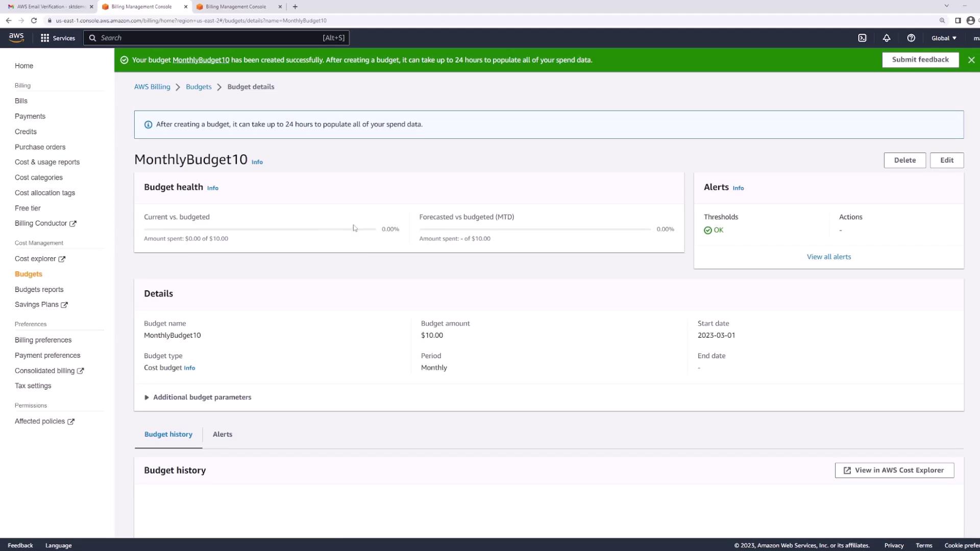Switch to the Alerts tab

(223, 434)
